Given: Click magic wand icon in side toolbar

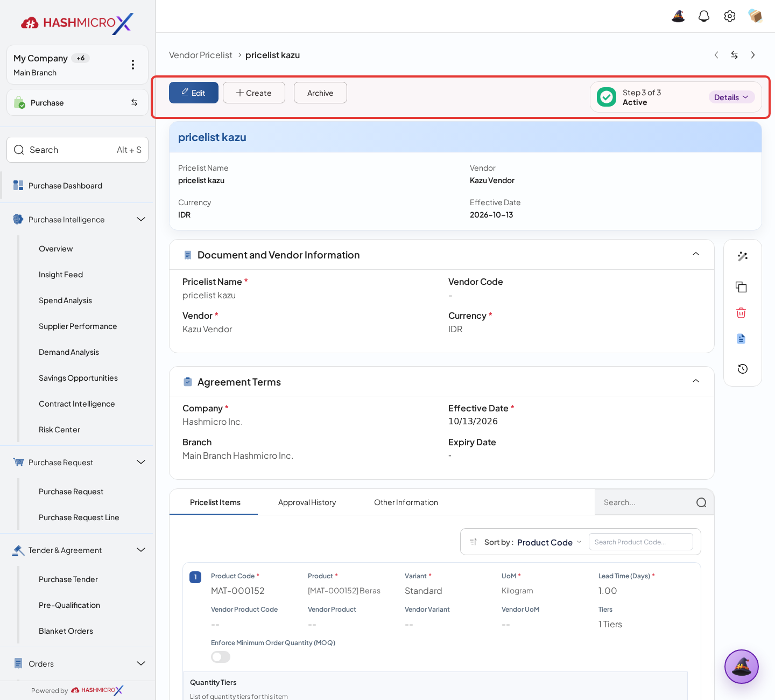Looking at the screenshot, I should click(743, 256).
